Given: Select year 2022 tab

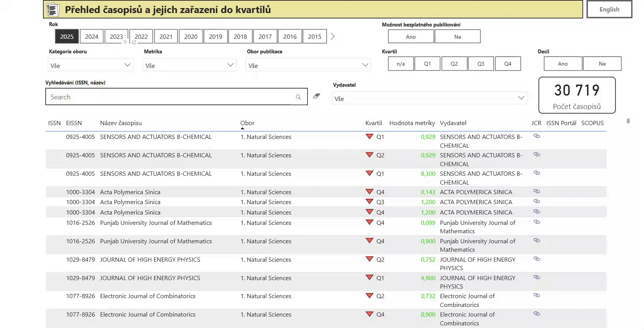Looking at the screenshot, I should pos(141,36).
